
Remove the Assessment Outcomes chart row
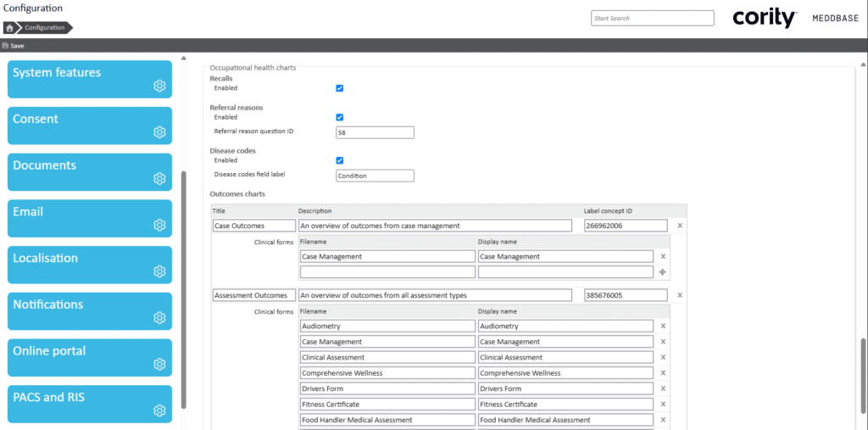(x=680, y=295)
